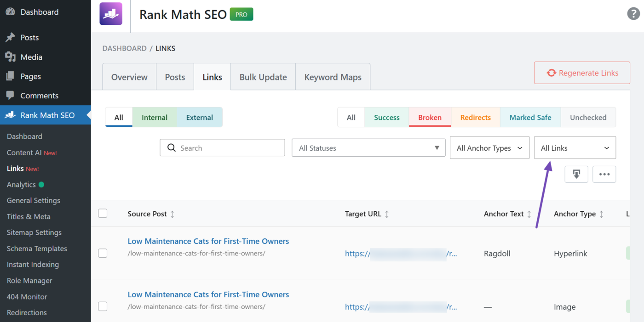
Task: Open the Comments sidebar icon
Action: point(10,95)
